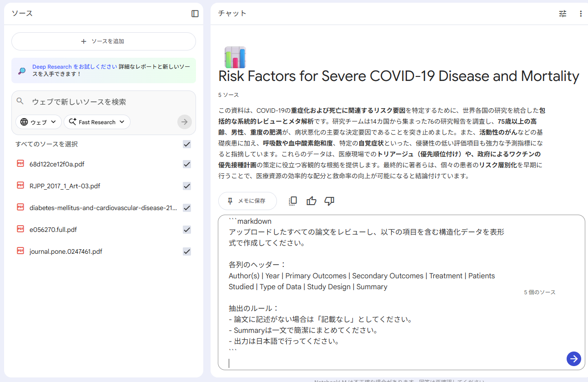This screenshot has width=588, height=382.
Task: Submit web source search arrow
Action: pyautogui.click(x=185, y=122)
